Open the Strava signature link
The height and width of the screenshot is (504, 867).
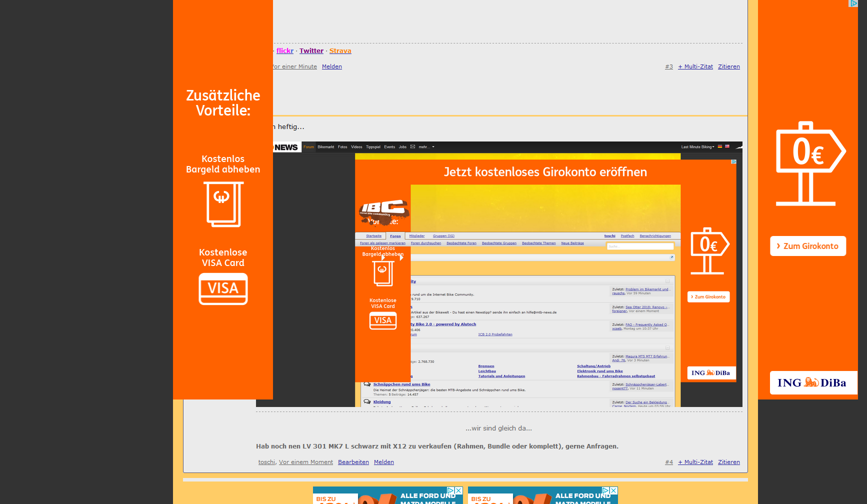pos(340,50)
